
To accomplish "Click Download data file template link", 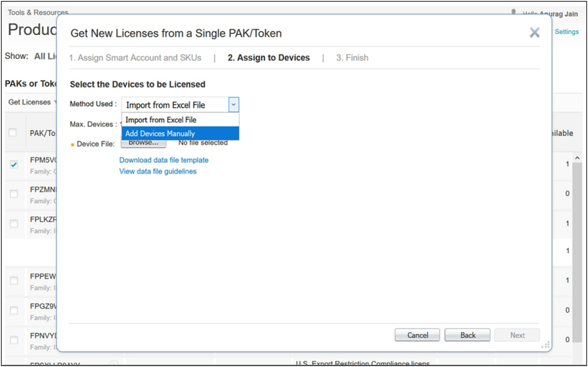I will click(164, 160).
